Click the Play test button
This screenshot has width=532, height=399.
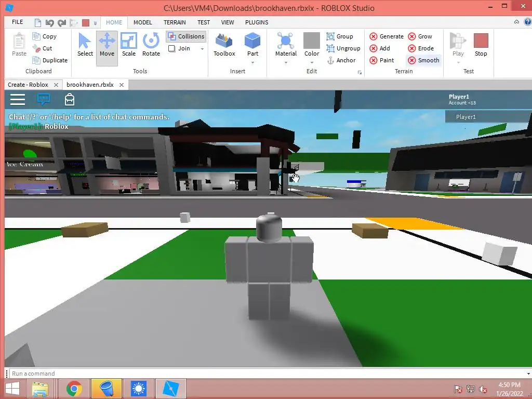[x=458, y=45]
